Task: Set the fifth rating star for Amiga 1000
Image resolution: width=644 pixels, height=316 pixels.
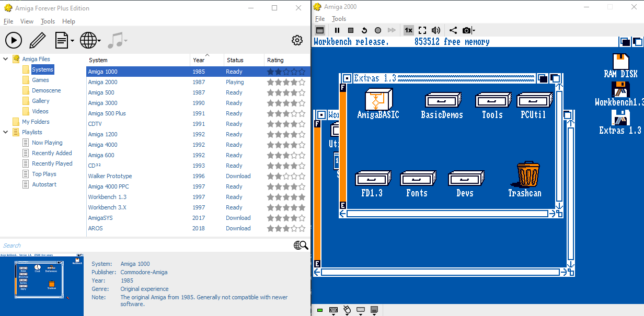Action: [x=302, y=72]
